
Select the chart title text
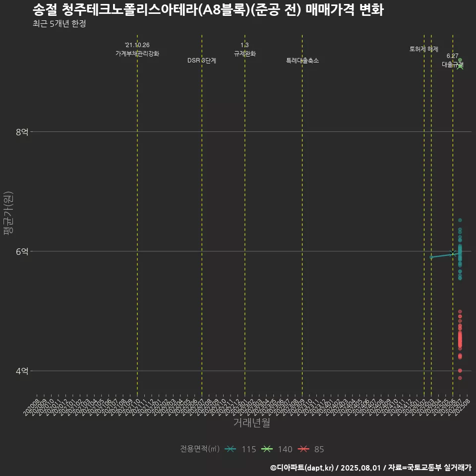208,10
